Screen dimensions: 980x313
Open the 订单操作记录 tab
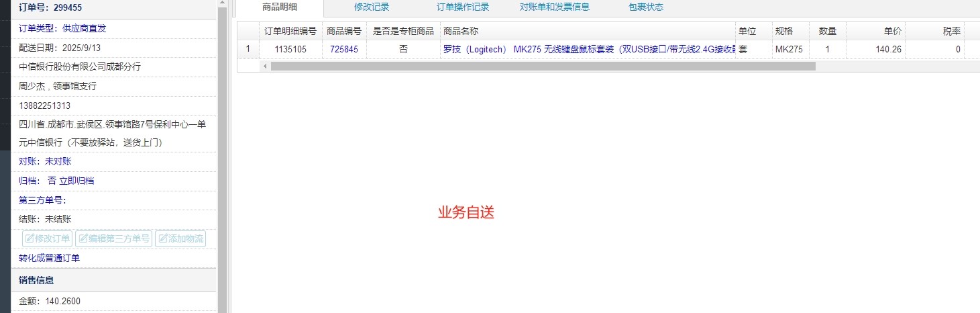click(463, 7)
